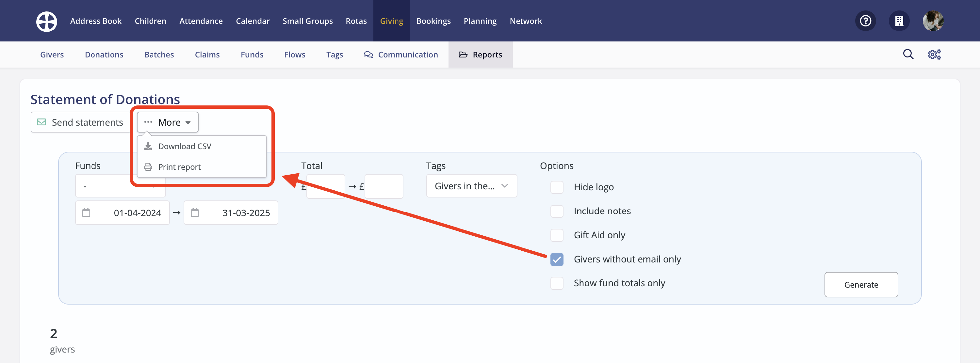980x363 pixels.
Task: Click the Download CSV option
Action: 185,146
